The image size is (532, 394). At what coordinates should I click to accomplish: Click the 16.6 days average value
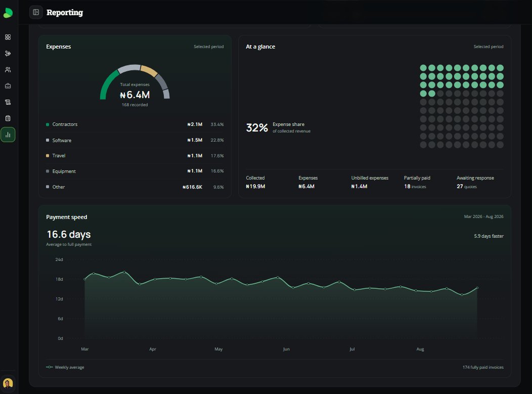click(69, 234)
